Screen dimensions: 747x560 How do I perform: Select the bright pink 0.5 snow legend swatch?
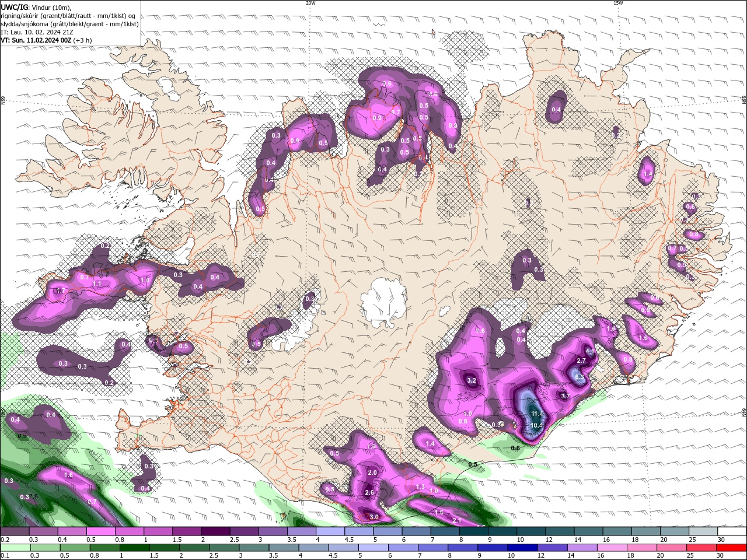pyautogui.click(x=101, y=531)
